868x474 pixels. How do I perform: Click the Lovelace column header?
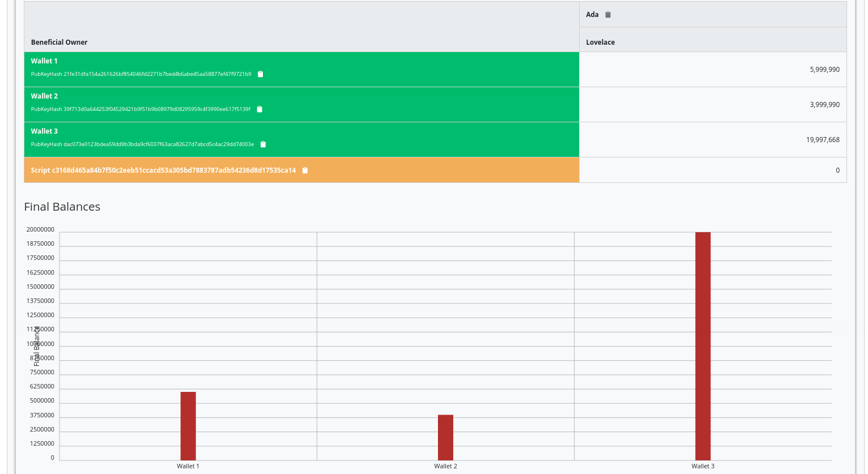[x=600, y=42]
